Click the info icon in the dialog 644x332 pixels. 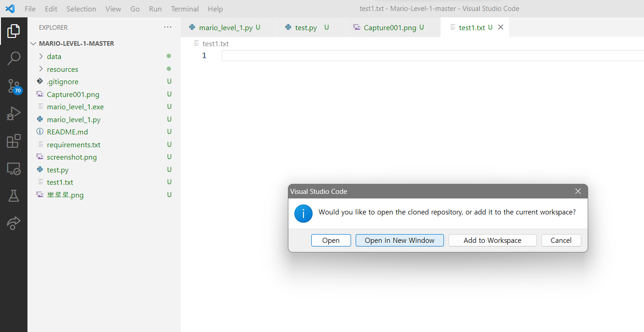303,214
